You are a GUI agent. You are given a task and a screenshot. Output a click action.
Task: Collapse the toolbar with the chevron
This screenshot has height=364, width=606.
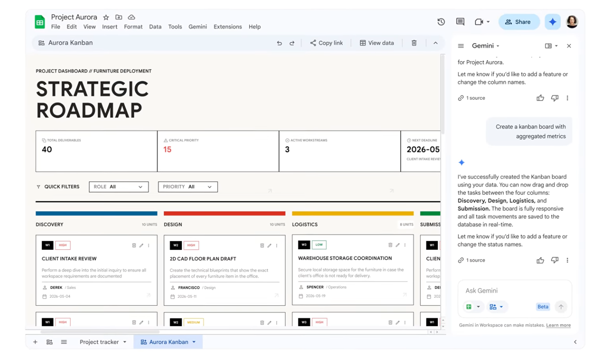pyautogui.click(x=435, y=43)
